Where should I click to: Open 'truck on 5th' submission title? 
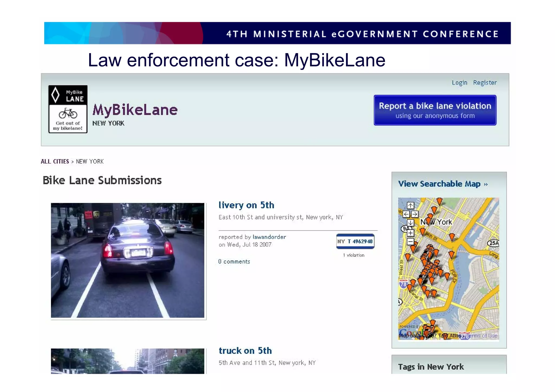pyautogui.click(x=245, y=351)
